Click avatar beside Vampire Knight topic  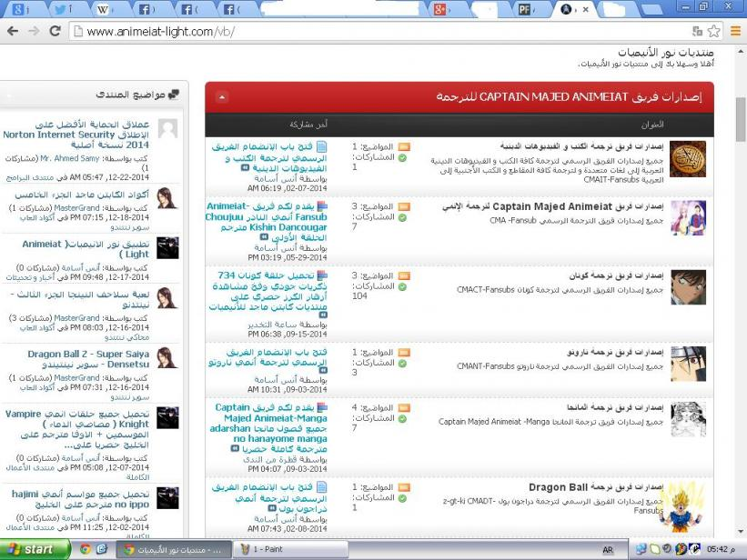pyautogui.click(x=167, y=417)
